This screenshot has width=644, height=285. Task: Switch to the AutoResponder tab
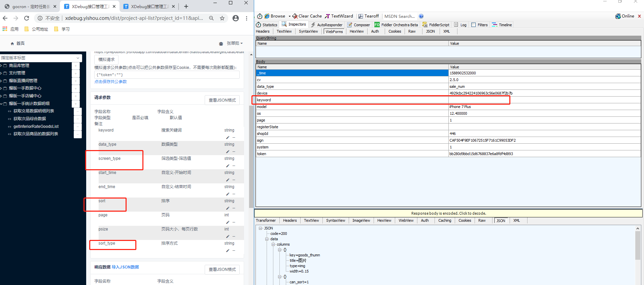(326, 25)
